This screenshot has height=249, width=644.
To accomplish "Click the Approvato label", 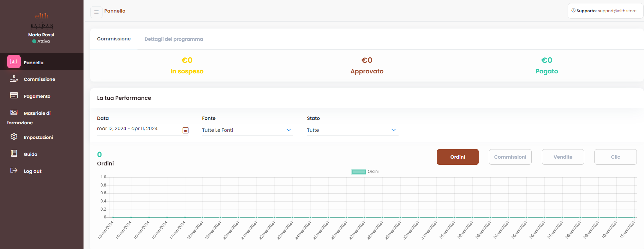I will (x=367, y=71).
